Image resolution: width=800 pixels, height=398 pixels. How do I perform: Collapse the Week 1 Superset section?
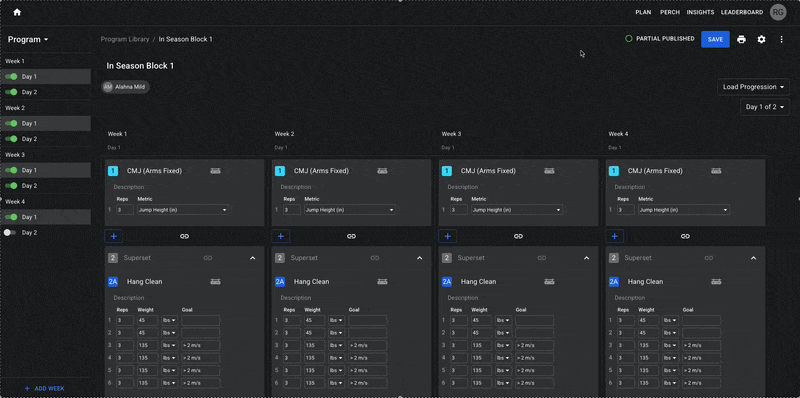(253, 258)
